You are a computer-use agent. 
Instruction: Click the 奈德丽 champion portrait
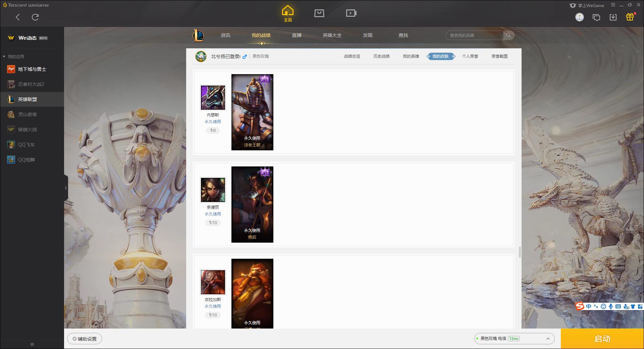pyautogui.click(x=213, y=190)
